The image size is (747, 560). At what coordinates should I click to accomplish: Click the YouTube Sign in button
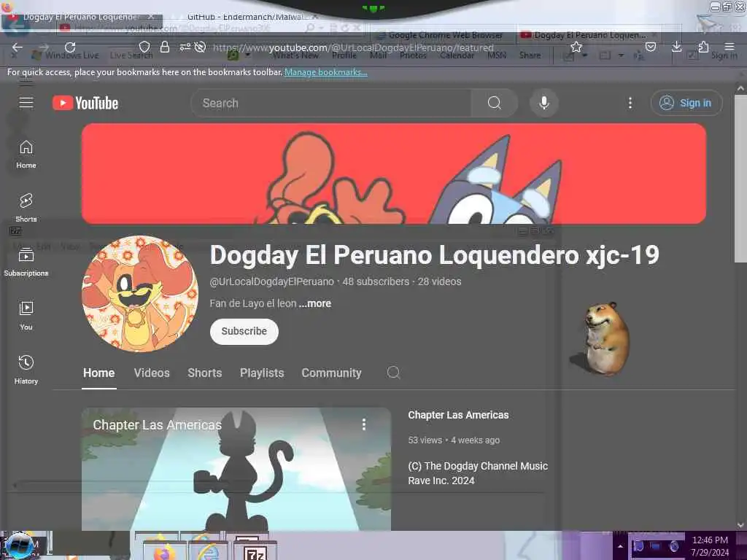pos(686,103)
